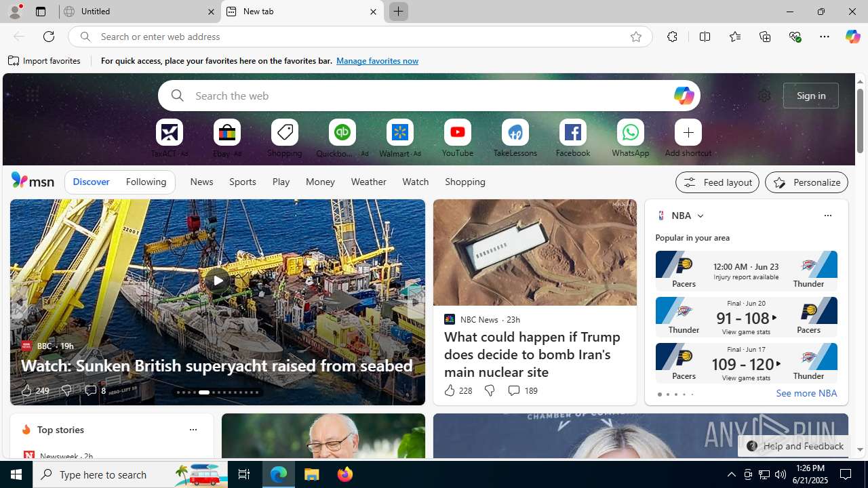
Task: Enable split screen view
Action: [x=705, y=37]
